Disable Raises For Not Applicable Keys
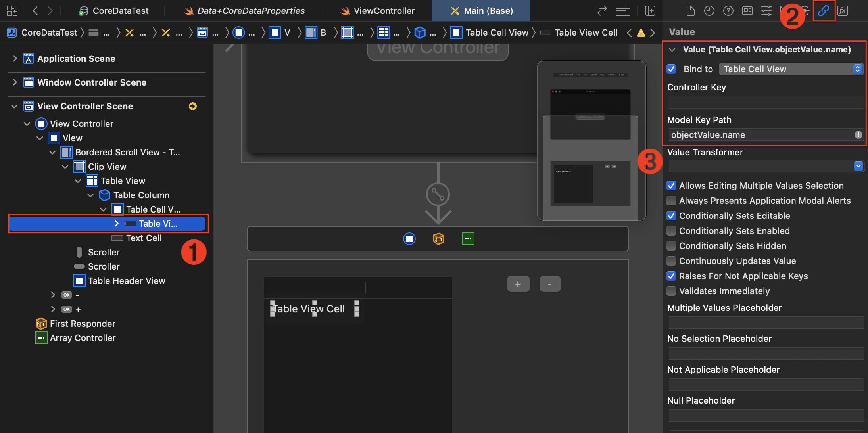 click(x=671, y=276)
